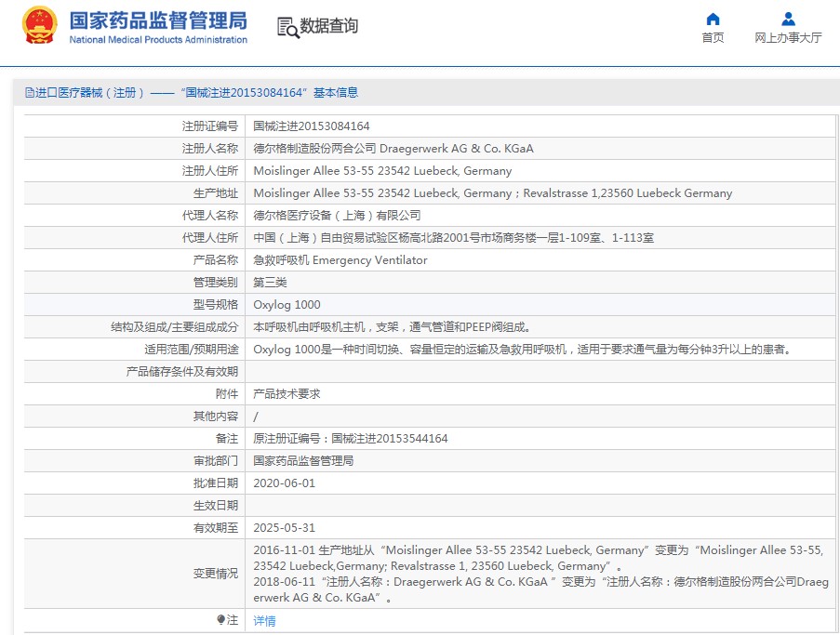Click the 注册人名称 label
The width and height of the screenshot is (840, 635).
pyautogui.click(x=210, y=149)
